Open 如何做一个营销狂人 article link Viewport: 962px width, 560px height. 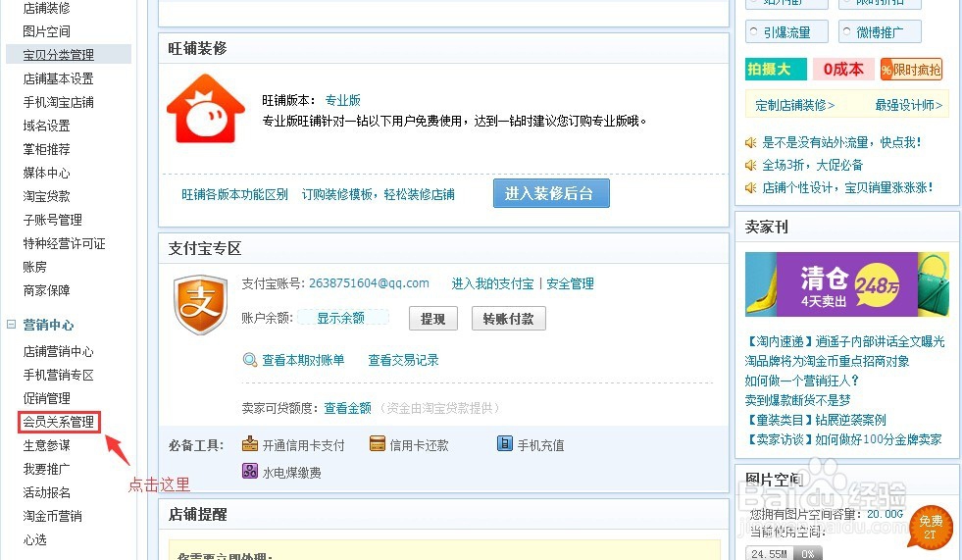click(802, 381)
